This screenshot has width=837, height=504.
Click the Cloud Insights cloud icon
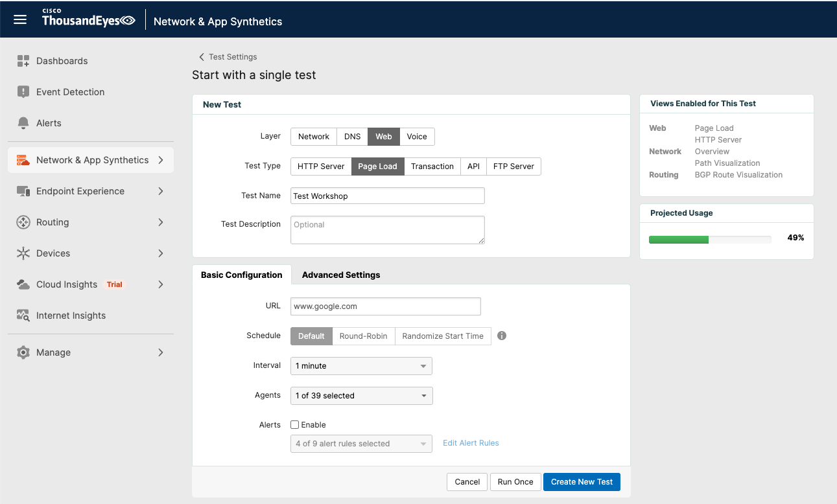[x=23, y=284]
